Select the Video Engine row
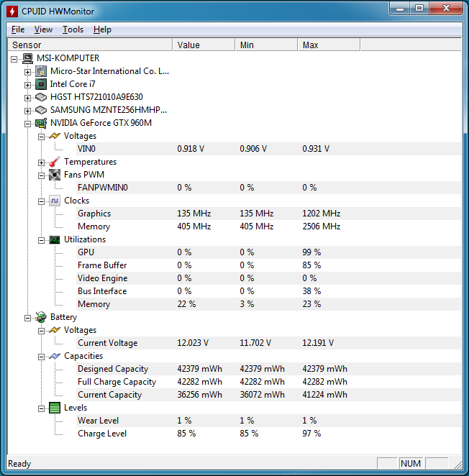Screen dimensions: 469x476 tap(269, 278)
